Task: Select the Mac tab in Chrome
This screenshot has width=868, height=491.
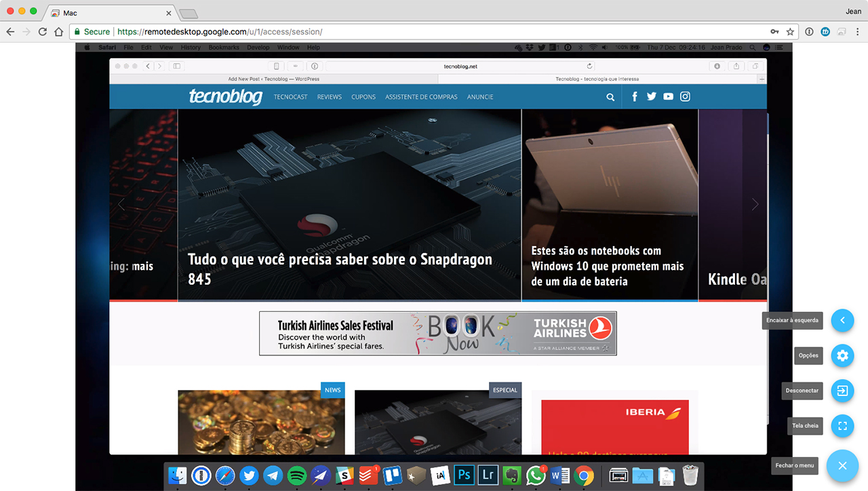Action: [x=108, y=13]
